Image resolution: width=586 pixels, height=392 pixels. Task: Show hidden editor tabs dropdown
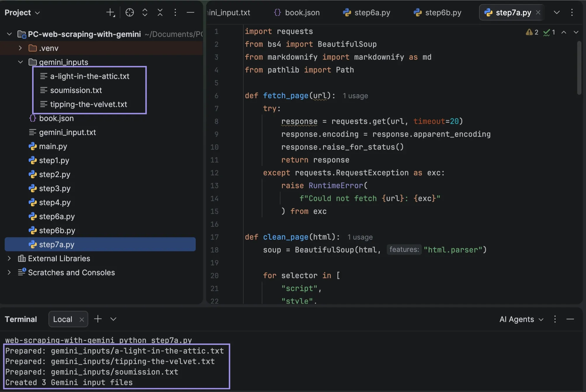coord(557,13)
